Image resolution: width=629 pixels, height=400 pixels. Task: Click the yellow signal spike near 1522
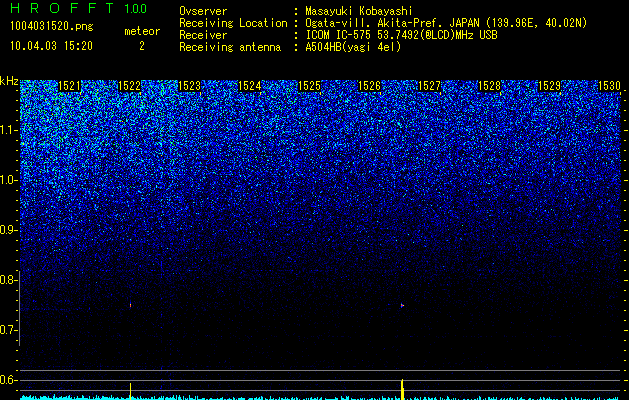click(x=130, y=391)
